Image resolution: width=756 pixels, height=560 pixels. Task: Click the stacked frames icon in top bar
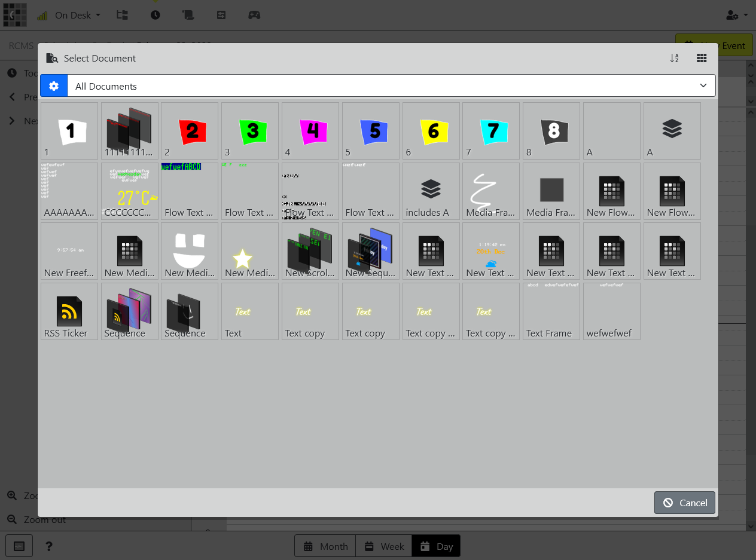[x=188, y=15]
